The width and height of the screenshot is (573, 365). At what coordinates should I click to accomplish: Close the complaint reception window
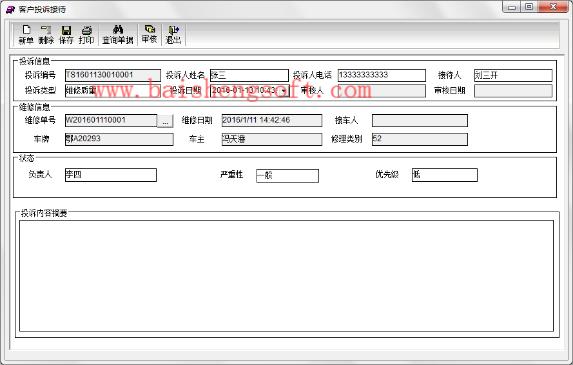tap(553, 7)
